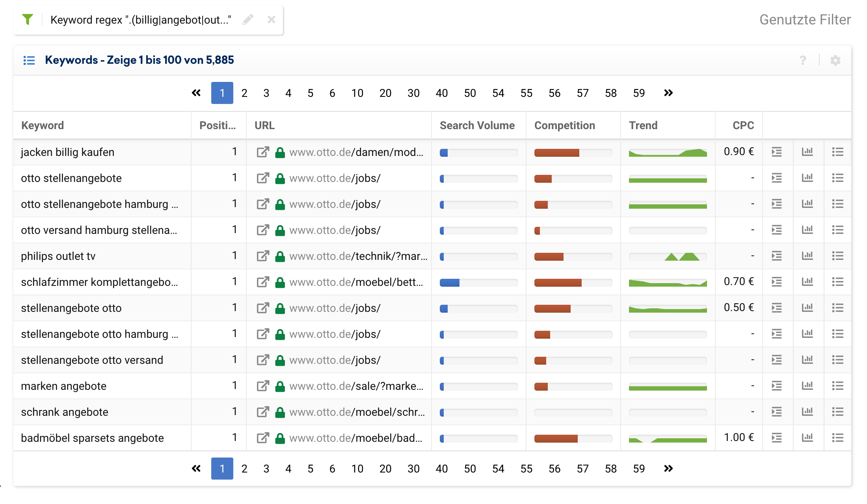
Task: Sort by Position column header
Action: [218, 125]
